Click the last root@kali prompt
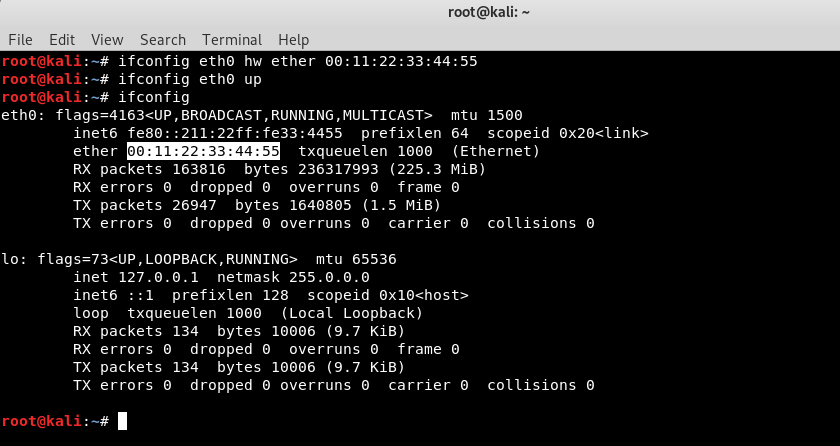The width and height of the screenshot is (840, 446). pos(55,421)
